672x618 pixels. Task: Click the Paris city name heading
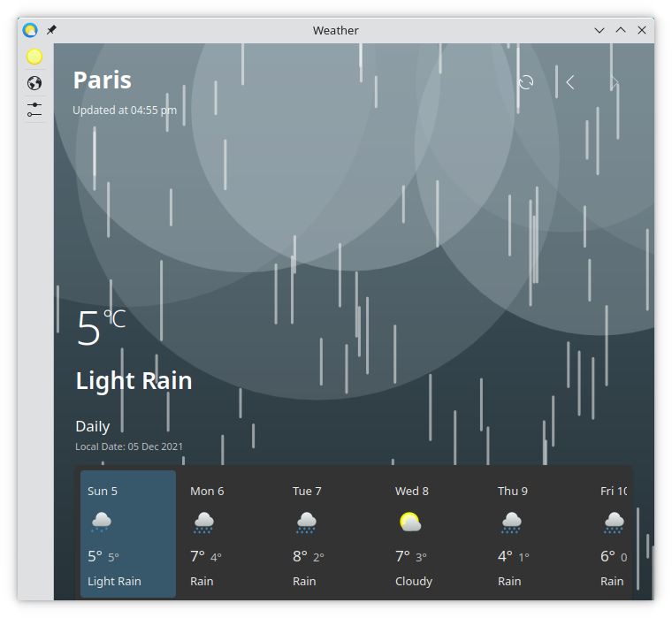tap(103, 80)
